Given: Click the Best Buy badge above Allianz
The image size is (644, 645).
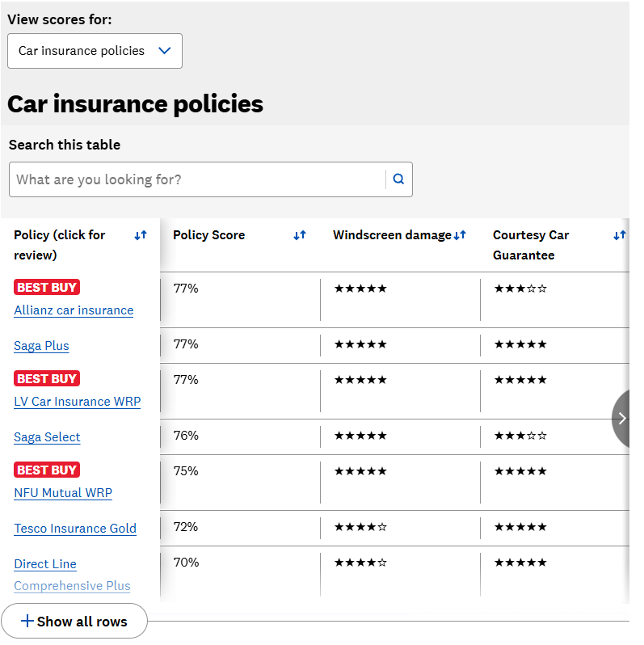Looking at the screenshot, I should 47,287.
